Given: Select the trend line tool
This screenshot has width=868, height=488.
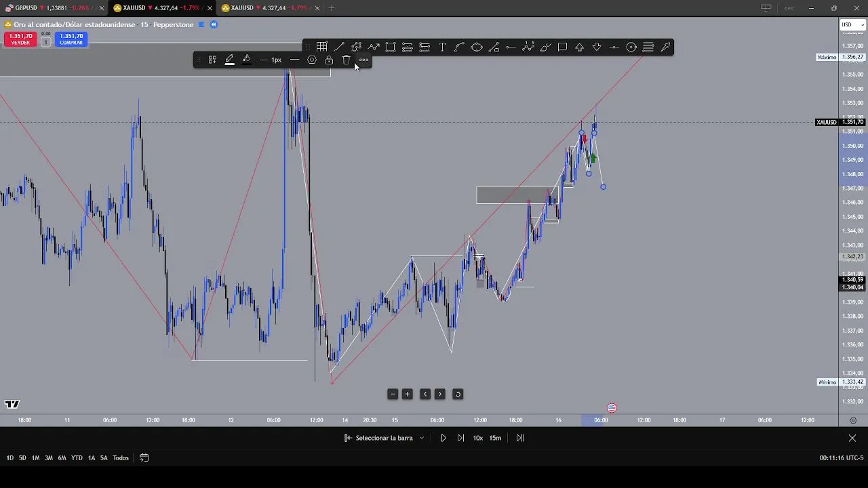Looking at the screenshot, I should click(339, 47).
